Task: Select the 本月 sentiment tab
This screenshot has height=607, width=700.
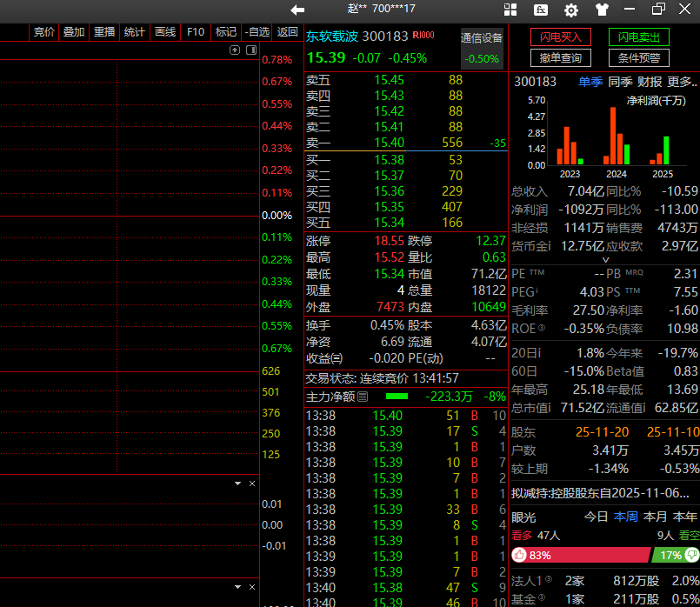Action: (x=656, y=517)
